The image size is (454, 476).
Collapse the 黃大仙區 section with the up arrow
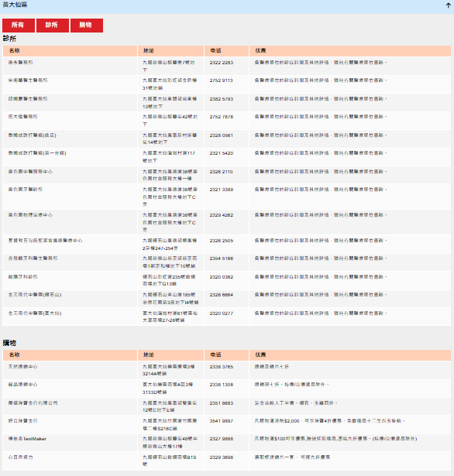(449, 5)
